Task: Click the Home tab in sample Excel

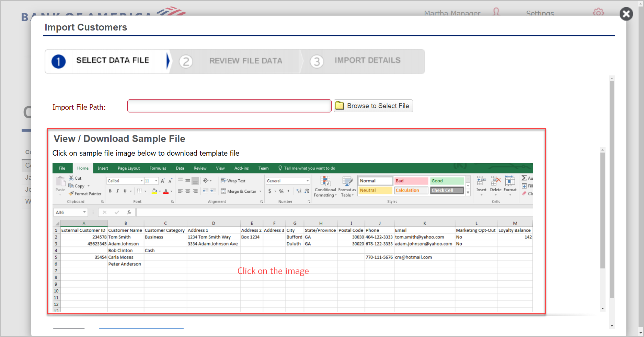Action: pyautogui.click(x=83, y=168)
